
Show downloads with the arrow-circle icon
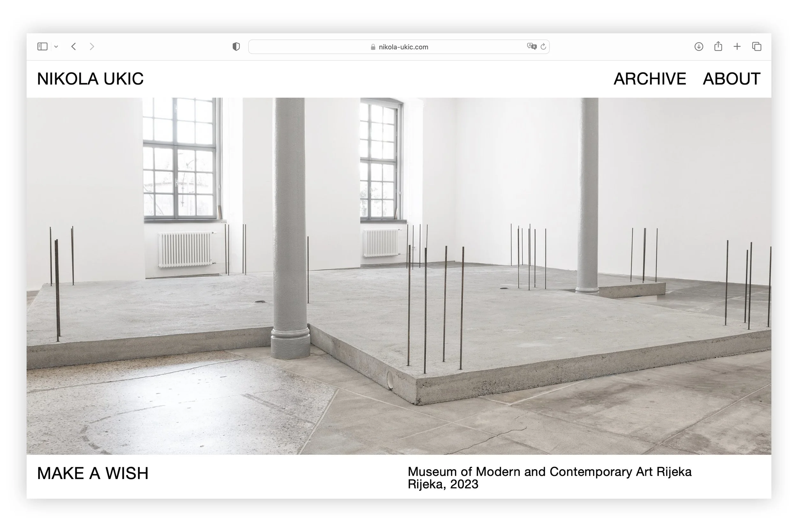[x=699, y=47]
